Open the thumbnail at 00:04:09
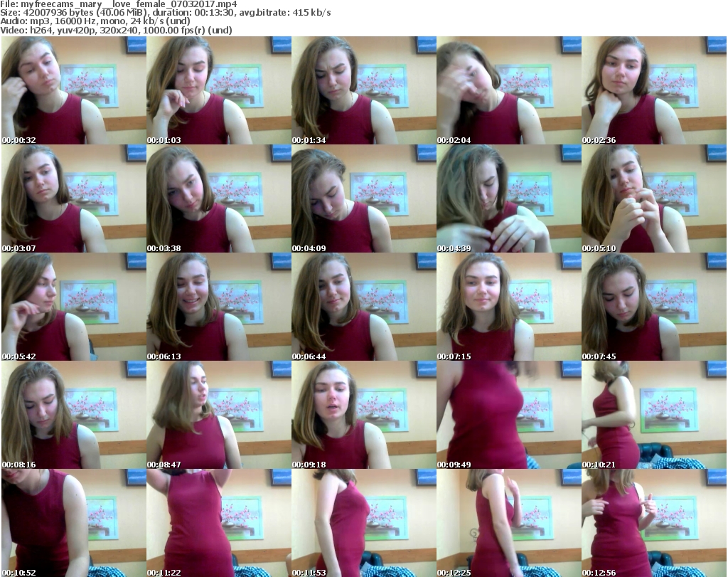The height and width of the screenshot is (577, 728). [364, 198]
